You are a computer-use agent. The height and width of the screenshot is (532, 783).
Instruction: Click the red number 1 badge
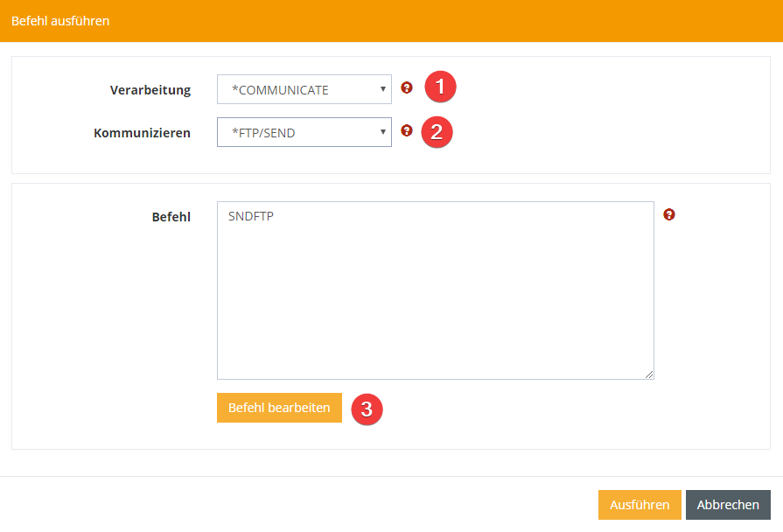tap(441, 87)
